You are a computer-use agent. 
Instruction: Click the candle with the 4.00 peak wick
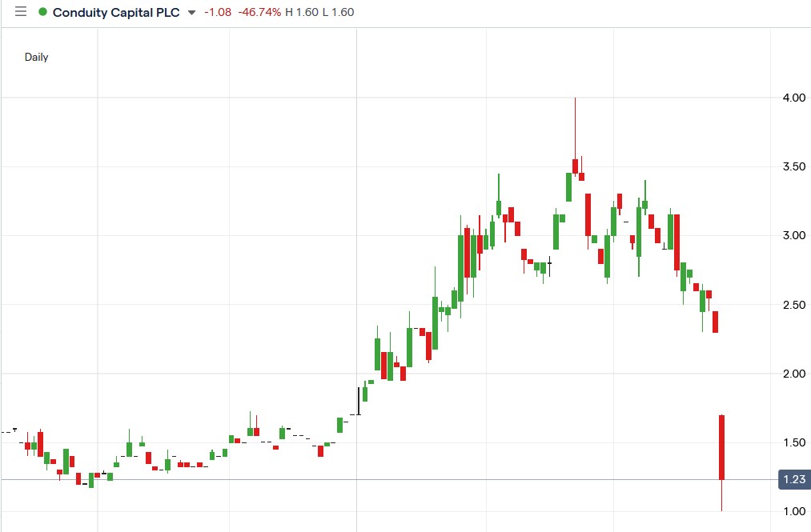[x=574, y=166]
